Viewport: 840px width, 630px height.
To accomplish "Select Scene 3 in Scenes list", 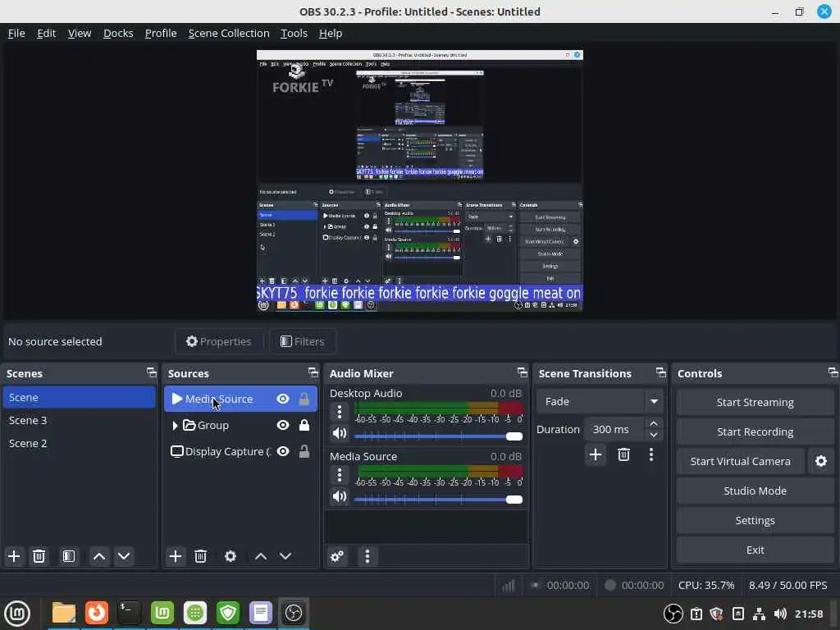I will coord(80,421).
